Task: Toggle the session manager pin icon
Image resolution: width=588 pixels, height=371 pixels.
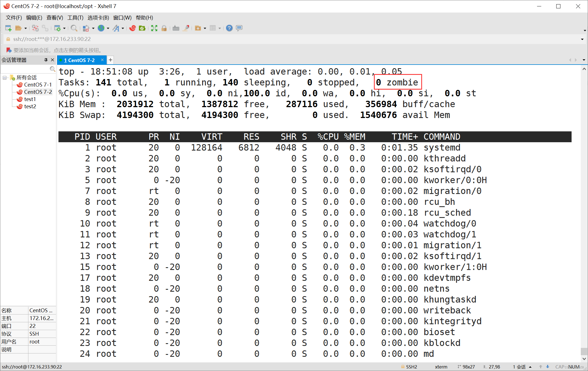Action: 46,60
